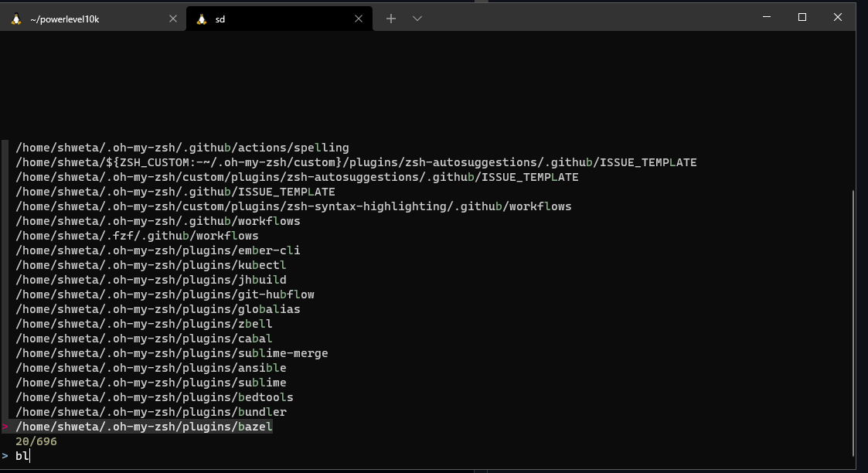
Task: Close the Windows Terminal window
Action: pos(838,17)
